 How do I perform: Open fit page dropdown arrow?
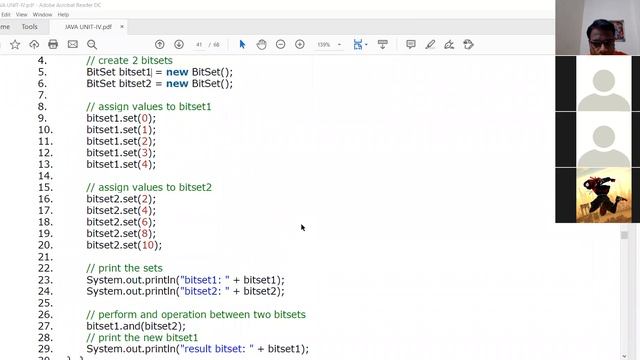[x=366, y=44]
